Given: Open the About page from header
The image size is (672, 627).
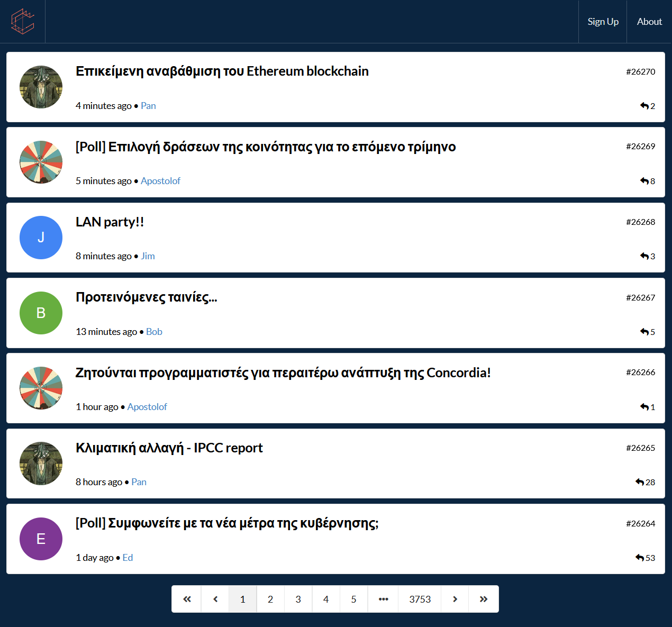Looking at the screenshot, I should click(x=649, y=22).
